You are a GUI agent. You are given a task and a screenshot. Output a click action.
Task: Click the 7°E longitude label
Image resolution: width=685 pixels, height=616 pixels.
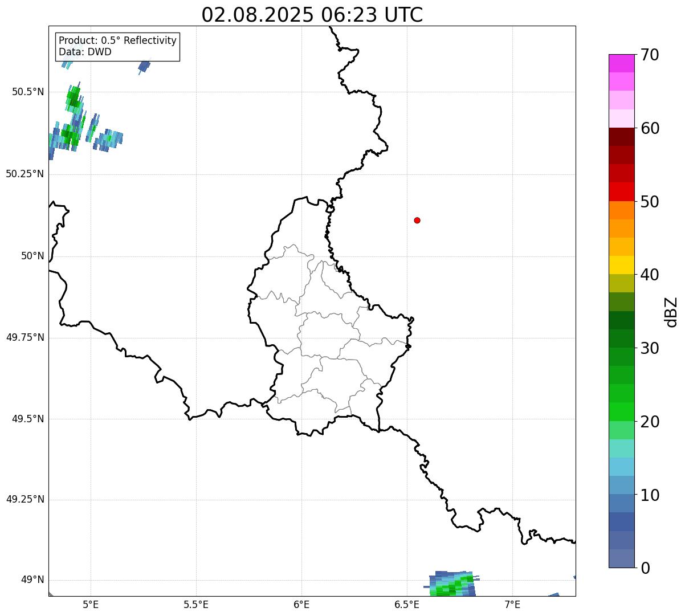(512, 605)
